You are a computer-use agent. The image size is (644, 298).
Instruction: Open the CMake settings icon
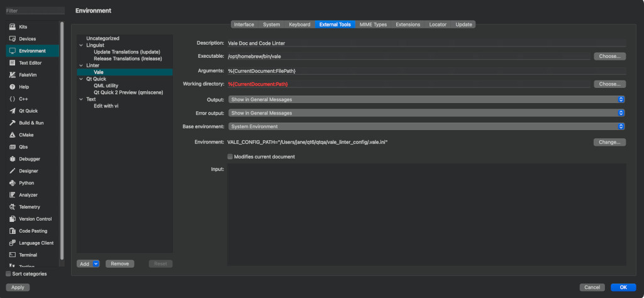coord(12,135)
